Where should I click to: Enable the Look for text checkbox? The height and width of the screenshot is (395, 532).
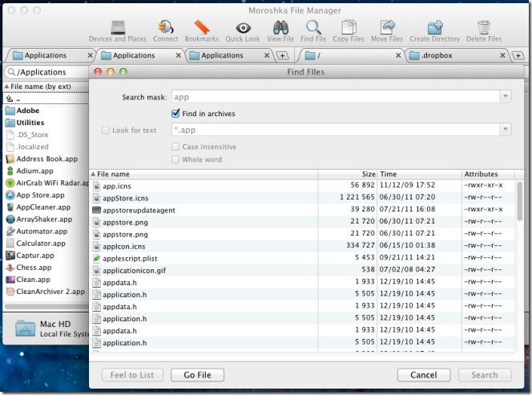pyautogui.click(x=106, y=130)
